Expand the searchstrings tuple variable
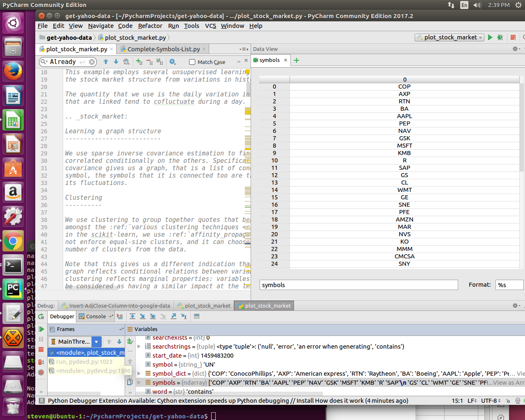Image resolution: width=525 pixels, height=420 pixels. pos(139,347)
